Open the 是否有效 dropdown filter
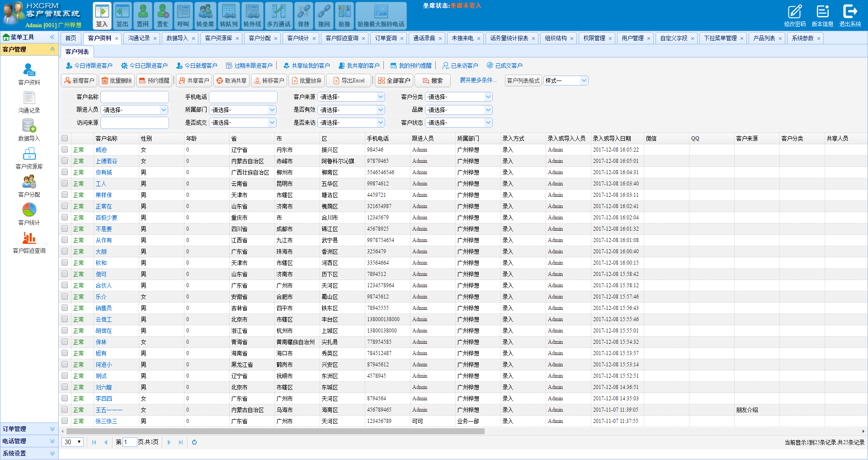Image resolution: width=868 pixels, height=460 pixels. pos(351,110)
